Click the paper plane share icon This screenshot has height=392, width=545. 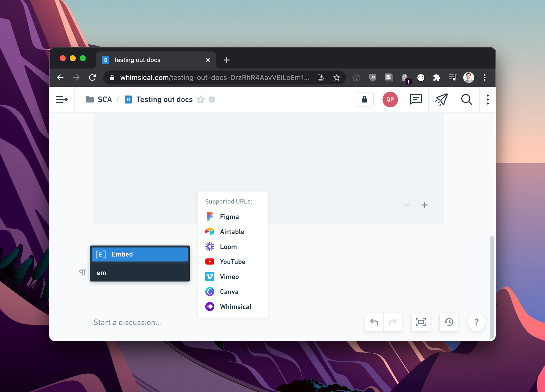coord(441,99)
